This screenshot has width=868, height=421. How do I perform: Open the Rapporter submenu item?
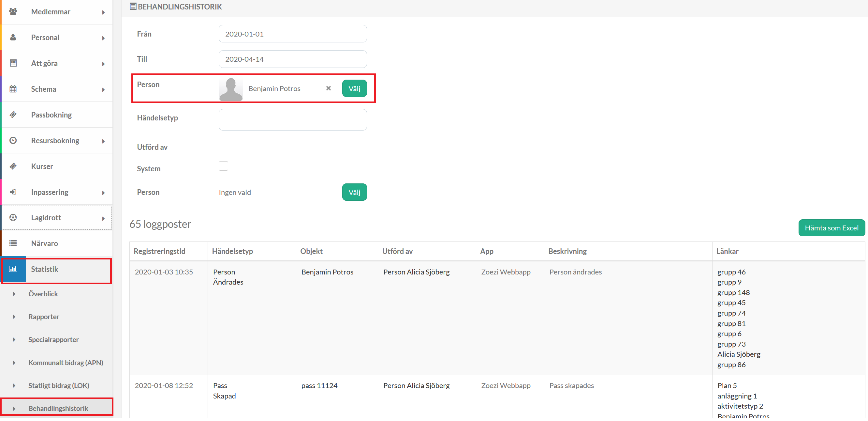coord(44,317)
